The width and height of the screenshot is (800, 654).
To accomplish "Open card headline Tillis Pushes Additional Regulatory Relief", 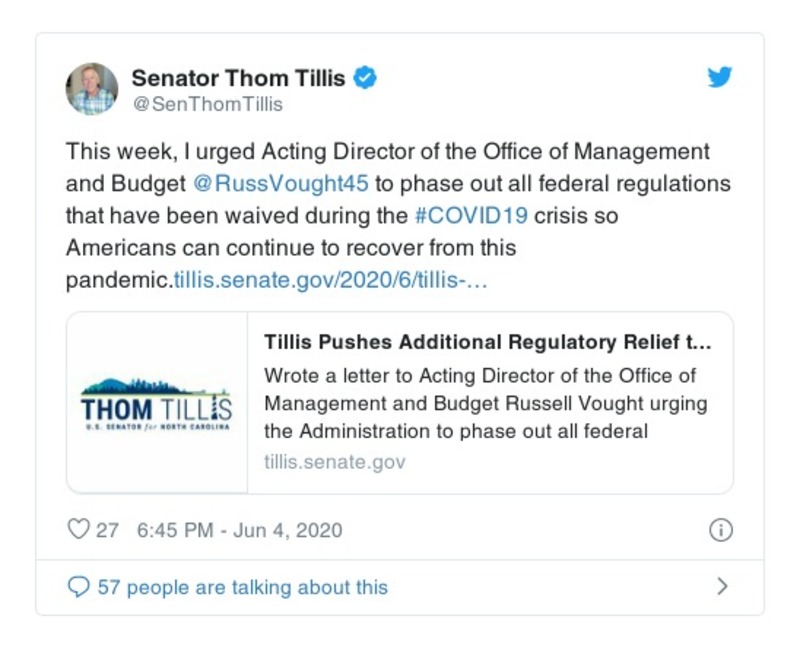I will pyautogui.click(x=488, y=342).
